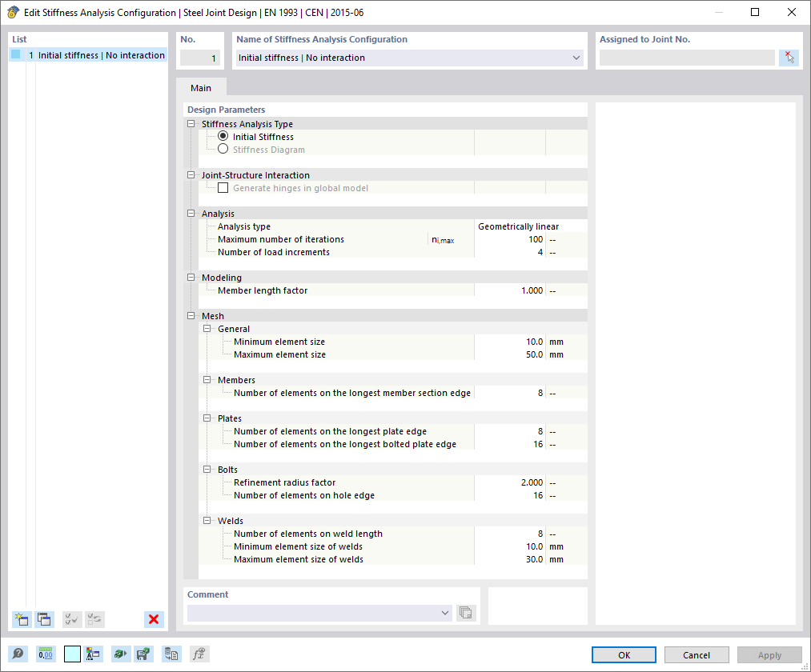The height and width of the screenshot is (672, 811).
Task: Collapse the Mesh section
Action: click(191, 315)
